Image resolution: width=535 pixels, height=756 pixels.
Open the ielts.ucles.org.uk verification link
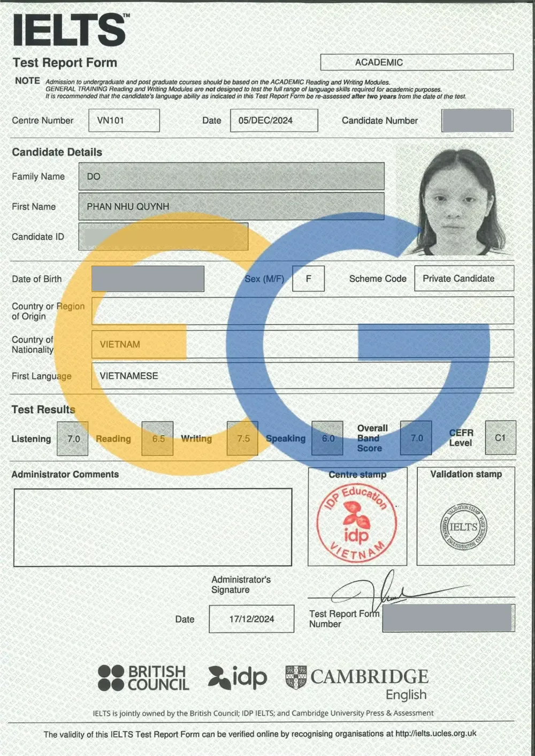(x=435, y=733)
